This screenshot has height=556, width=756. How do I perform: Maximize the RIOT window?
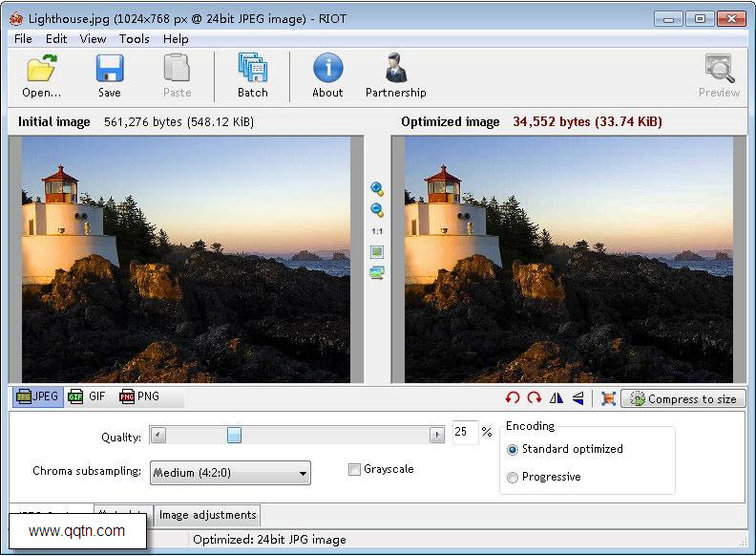(700, 19)
